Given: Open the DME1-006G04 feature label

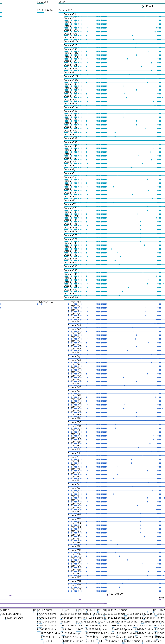Looking at the screenshot, I should (x=116, y=594).
